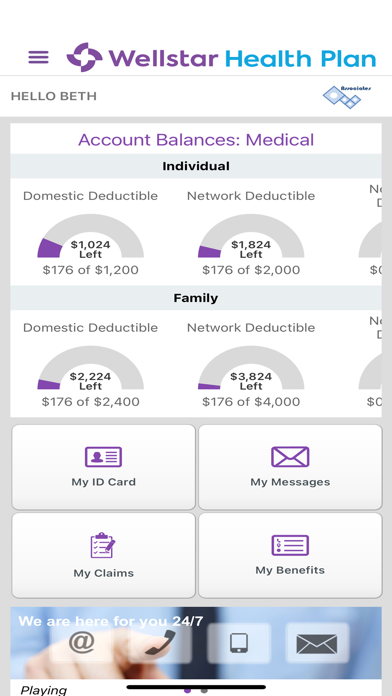Open My Messages
The height and width of the screenshot is (696, 392).
click(x=290, y=467)
